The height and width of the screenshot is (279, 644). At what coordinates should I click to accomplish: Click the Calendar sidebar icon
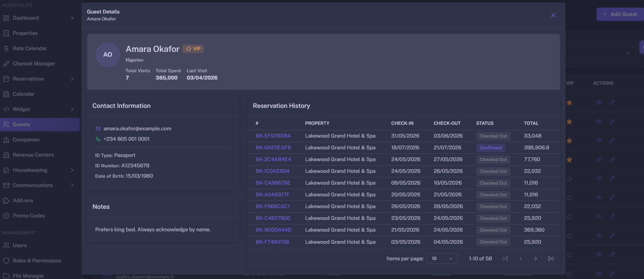pyautogui.click(x=6, y=94)
